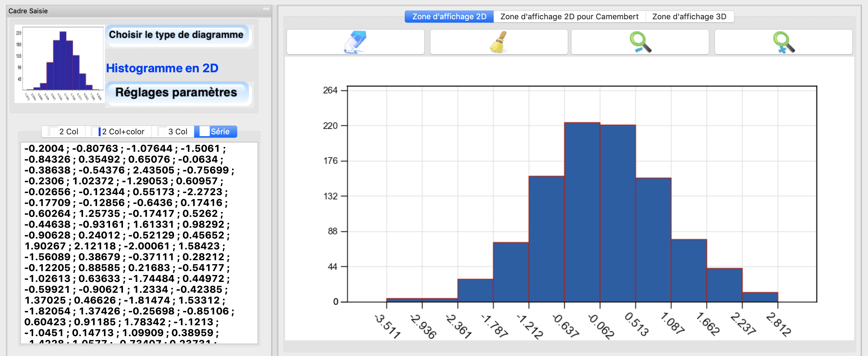Switch to Zone d'affichage 2D tab
This screenshot has height=356, width=868.
tap(449, 17)
